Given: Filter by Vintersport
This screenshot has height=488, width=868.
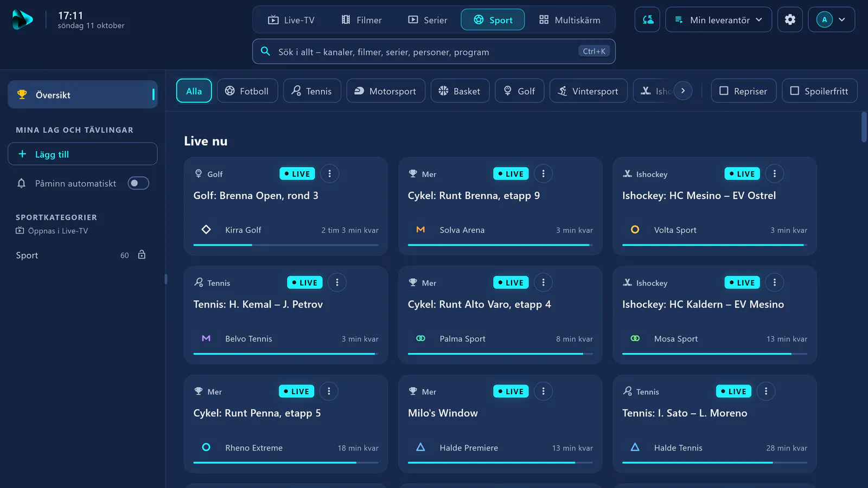Looking at the screenshot, I should (x=588, y=91).
